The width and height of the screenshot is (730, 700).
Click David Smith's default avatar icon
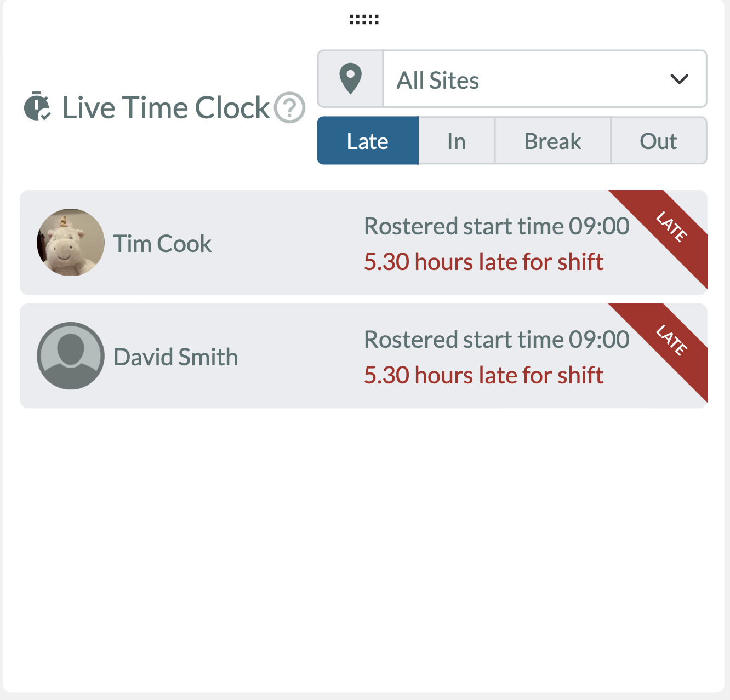pyautogui.click(x=71, y=356)
